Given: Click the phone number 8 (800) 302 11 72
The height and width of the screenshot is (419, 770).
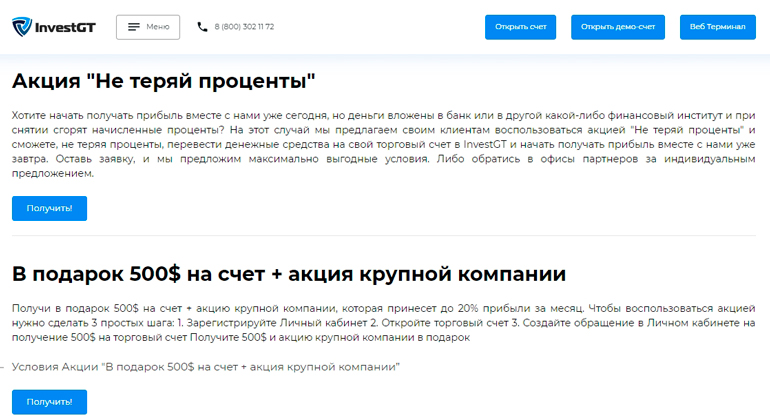Looking at the screenshot, I should point(244,27).
